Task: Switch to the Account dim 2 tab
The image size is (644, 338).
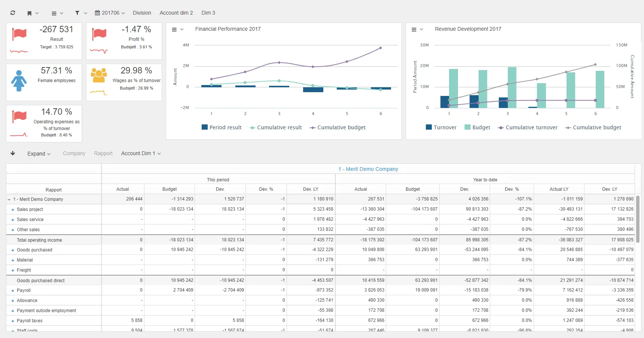Action: [x=176, y=12]
